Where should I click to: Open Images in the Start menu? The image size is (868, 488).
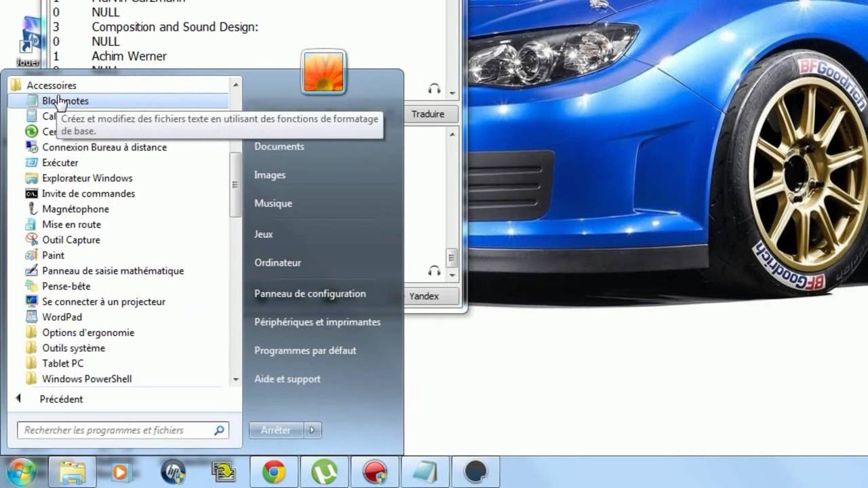coord(270,175)
